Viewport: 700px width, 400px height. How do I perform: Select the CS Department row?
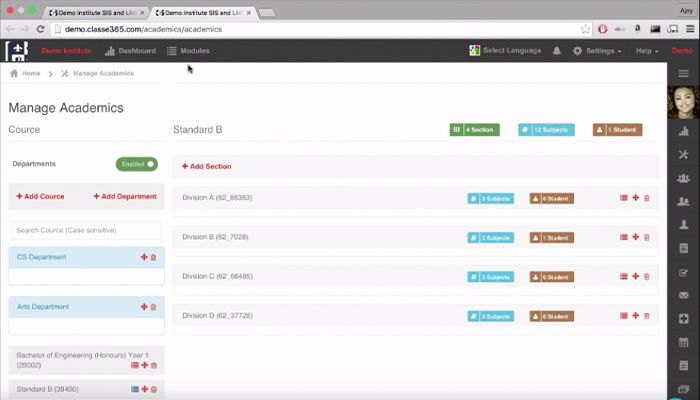[x=87, y=257]
